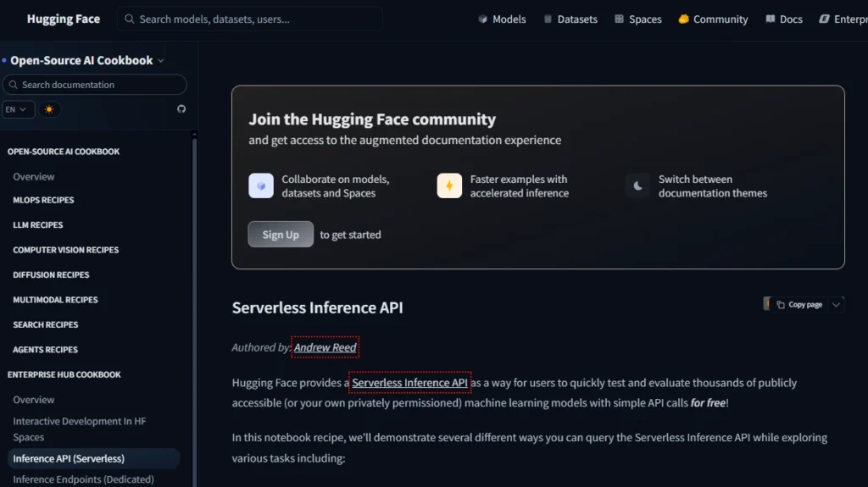
Task: Click the Copy page button
Action: 798,304
